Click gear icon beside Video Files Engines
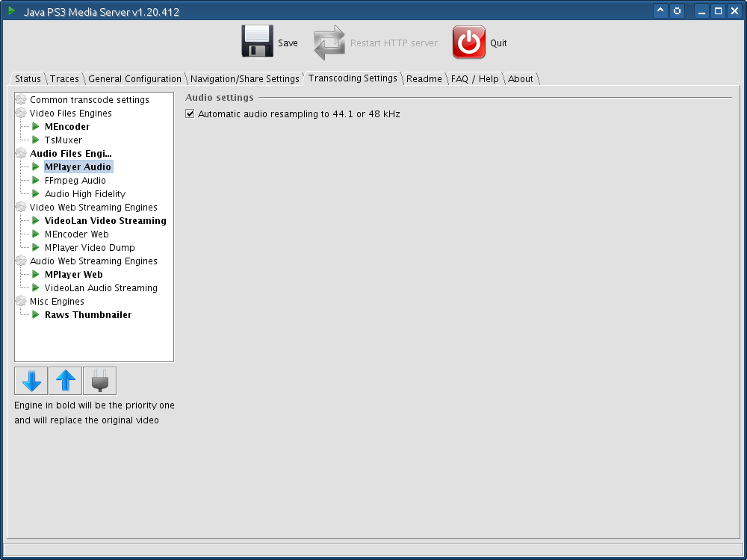This screenshot has width=747, height=560. [21, 113]
